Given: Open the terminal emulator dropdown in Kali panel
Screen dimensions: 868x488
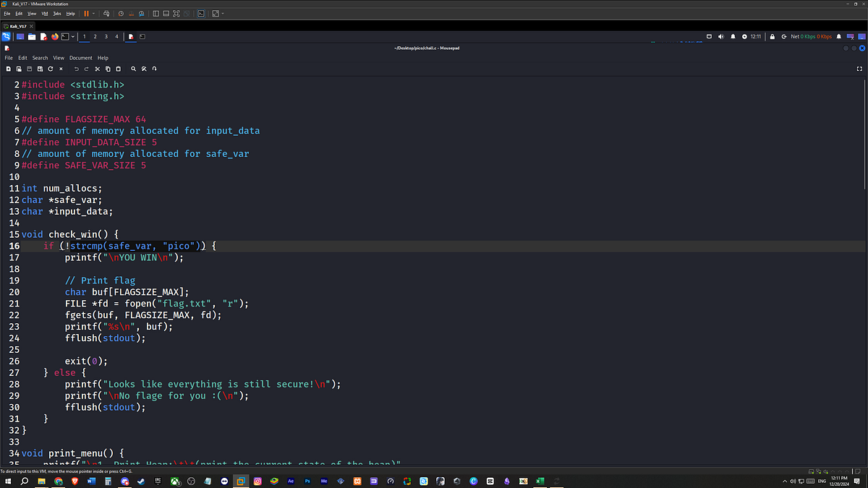Looking at the screenshot, I should (x=72, y=36).
